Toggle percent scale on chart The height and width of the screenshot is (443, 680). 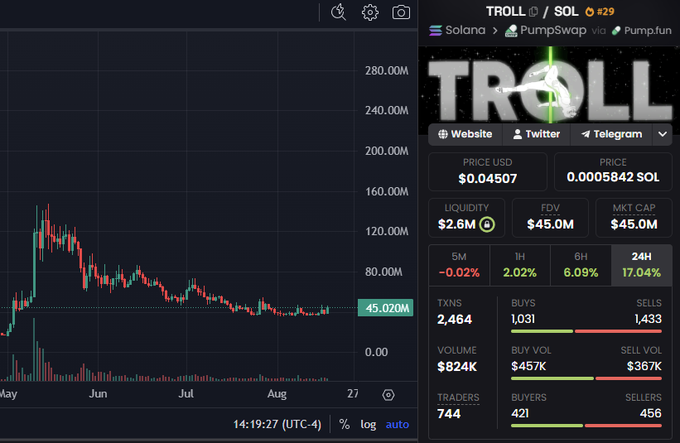coord(344,424)
